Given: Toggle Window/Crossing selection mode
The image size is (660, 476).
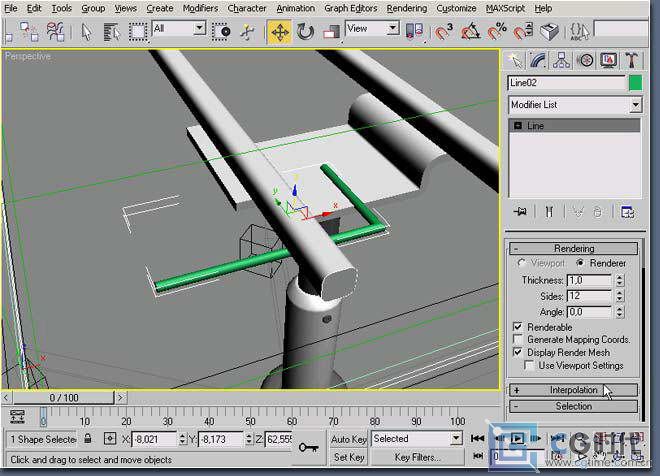Looking at the screenshot, I should click(x=221, y=32).
